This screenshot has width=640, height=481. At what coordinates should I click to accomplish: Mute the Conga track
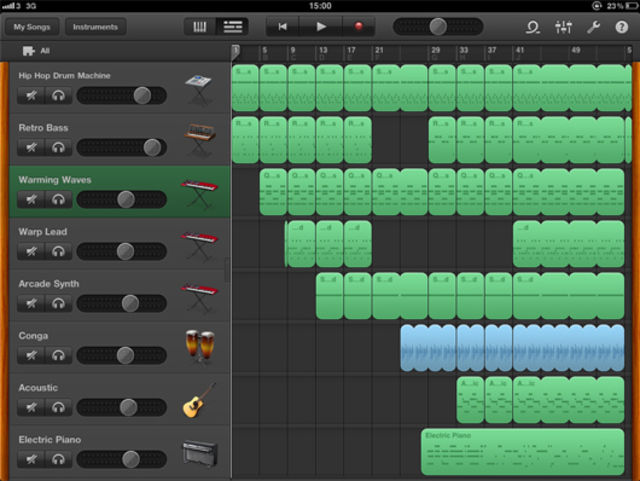click(31, 355)
